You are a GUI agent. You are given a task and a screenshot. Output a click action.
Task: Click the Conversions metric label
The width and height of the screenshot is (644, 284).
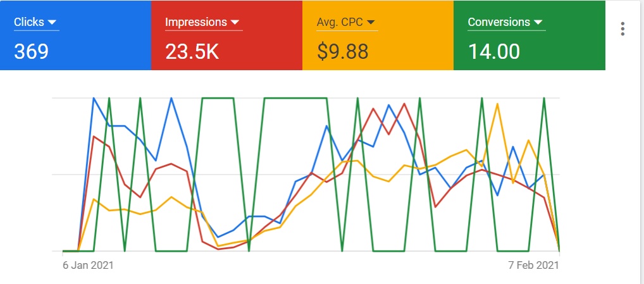click(x=498, y=22)
